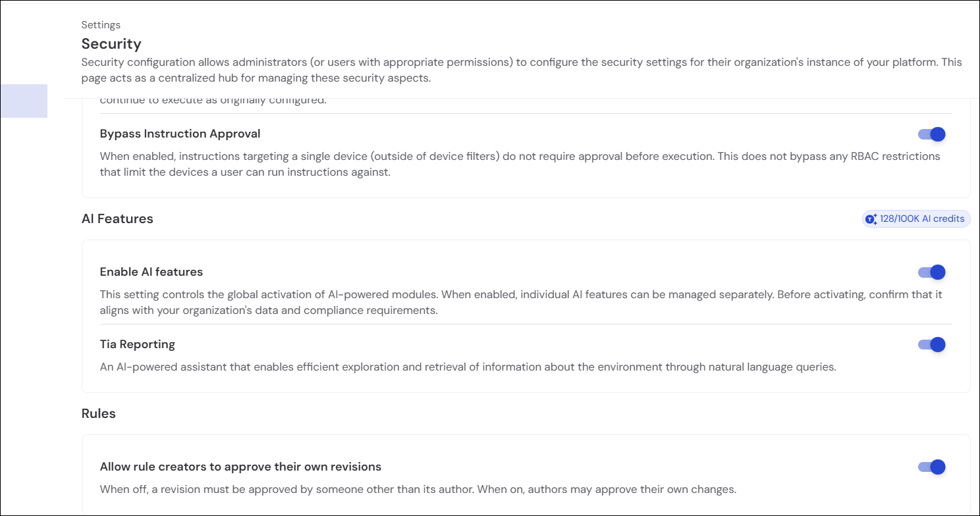This screenshot has height=516, width=980.
Task: Click the Bypass Instruction Approval label
Action: (x=180, y=134)
